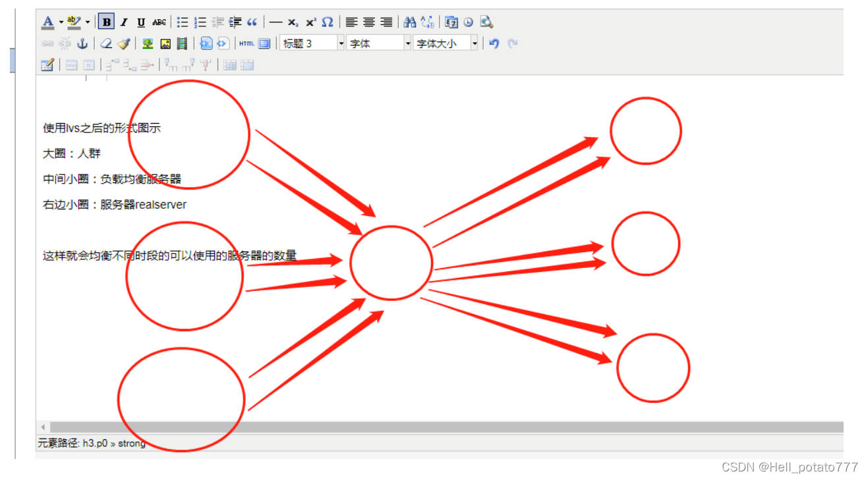
Task: Apply blockquote formatting
Action: coord(252,22)
